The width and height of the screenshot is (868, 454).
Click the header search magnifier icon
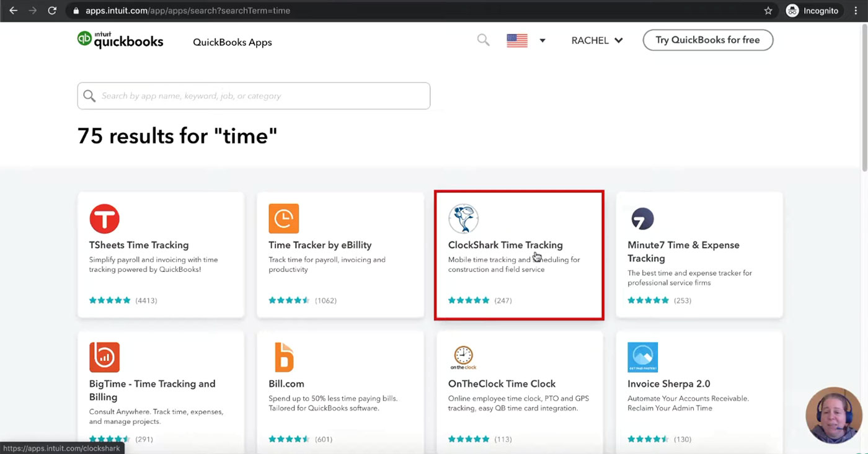484,40
